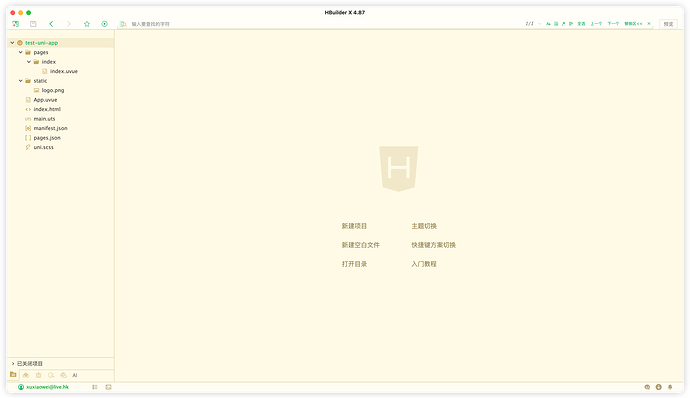The image size is (690, 398).
Task: Open uni.scss file
Action: 44,147
